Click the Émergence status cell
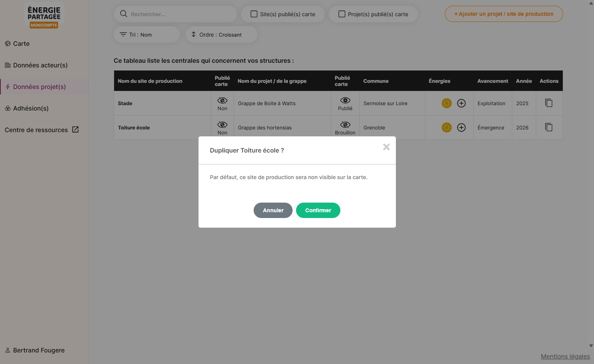This screenshot has height=364, width=594. click(x=493, y=127)
